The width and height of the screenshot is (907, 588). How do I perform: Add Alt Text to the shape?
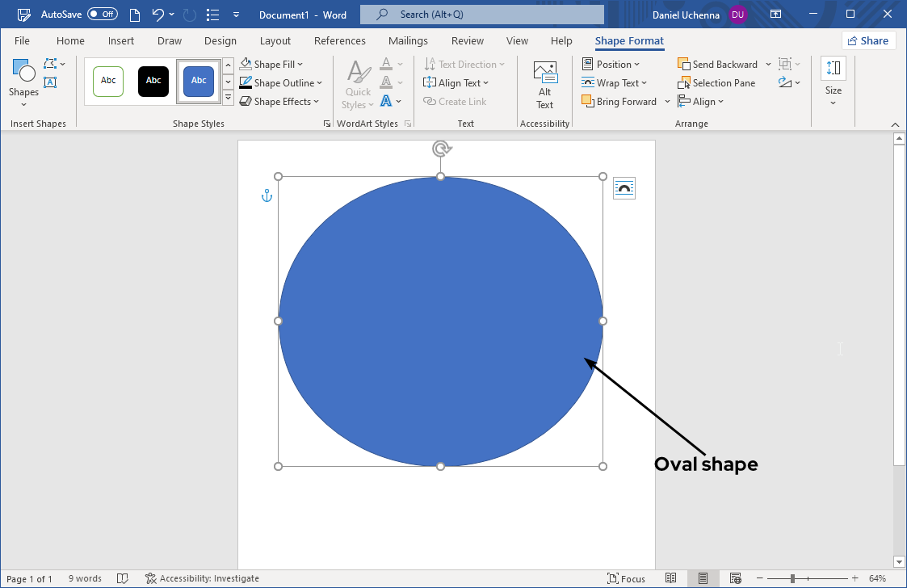tap(544, 84)
